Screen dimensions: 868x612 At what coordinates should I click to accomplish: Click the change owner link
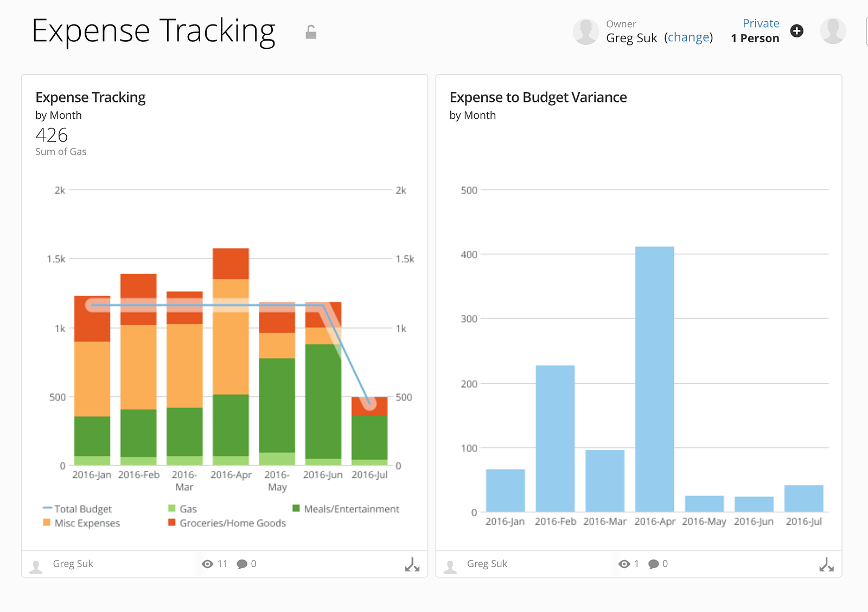coord(688,37)
